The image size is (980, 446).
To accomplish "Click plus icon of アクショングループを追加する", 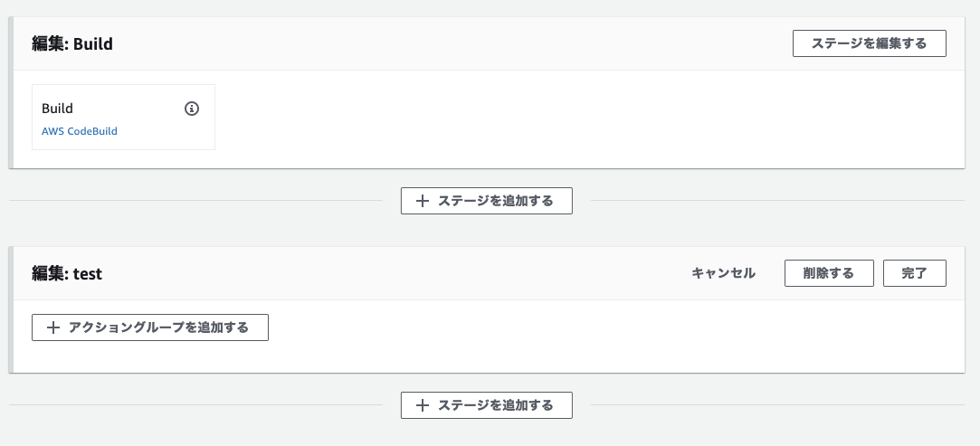I will coord(52,327).
